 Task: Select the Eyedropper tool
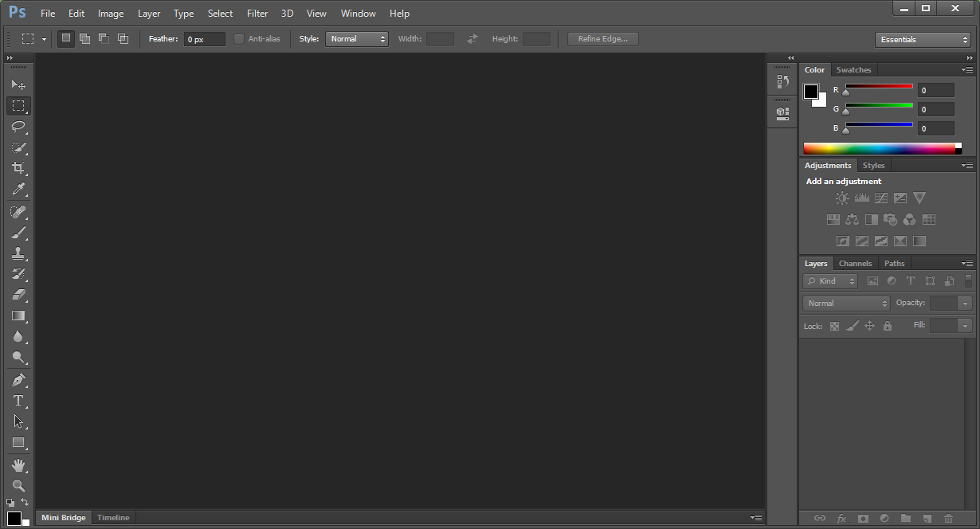pyautogui.click(x=18, y=189)
